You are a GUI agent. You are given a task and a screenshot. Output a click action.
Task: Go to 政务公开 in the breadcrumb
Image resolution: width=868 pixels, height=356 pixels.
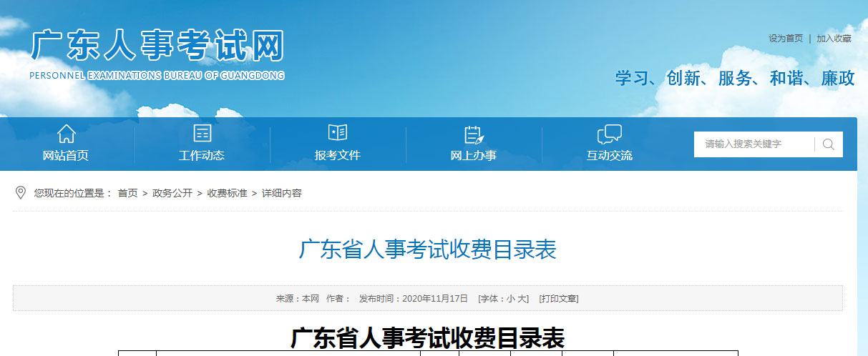click(172, 194)
